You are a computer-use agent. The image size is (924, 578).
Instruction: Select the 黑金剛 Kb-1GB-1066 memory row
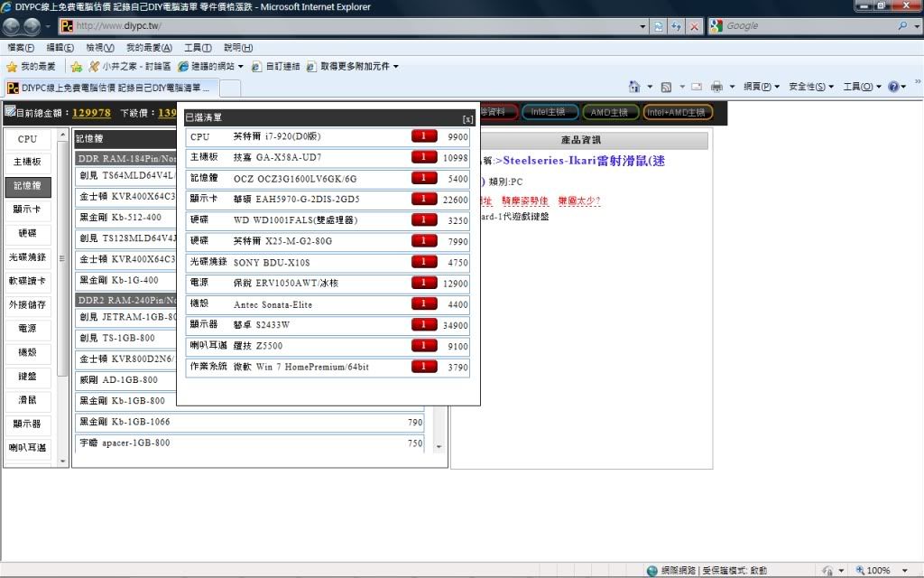[250, 422]
